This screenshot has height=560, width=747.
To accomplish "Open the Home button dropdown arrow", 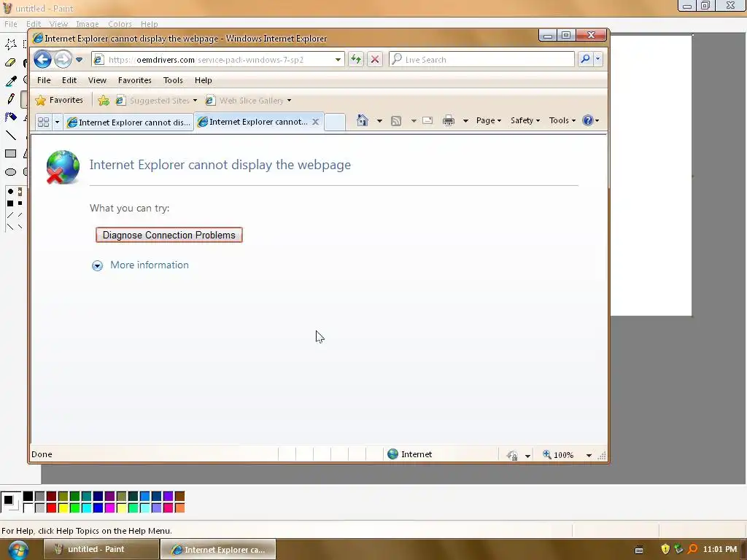I will tap(379, 121).
